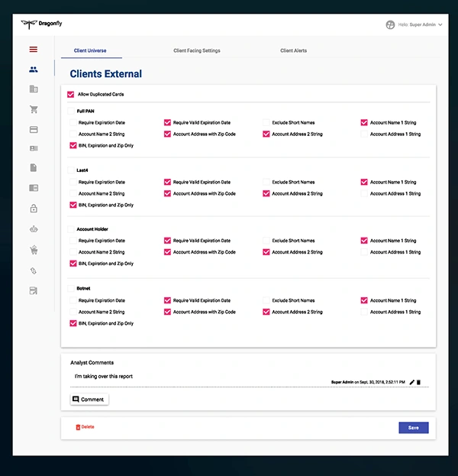This screenshot has width=458, height=476.
Task: Open the shopping basket icon in sidebar
Action: (34, 250)
